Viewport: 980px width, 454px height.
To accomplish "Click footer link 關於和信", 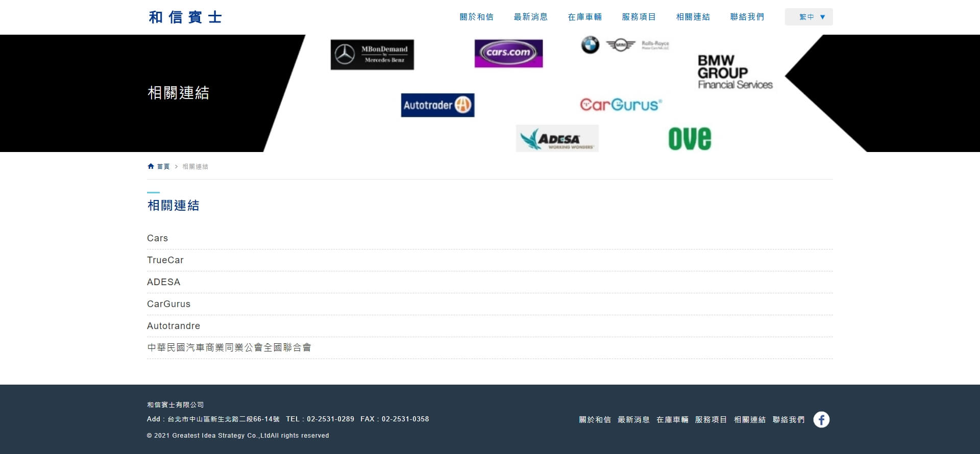I will click(x=595, y=420).
